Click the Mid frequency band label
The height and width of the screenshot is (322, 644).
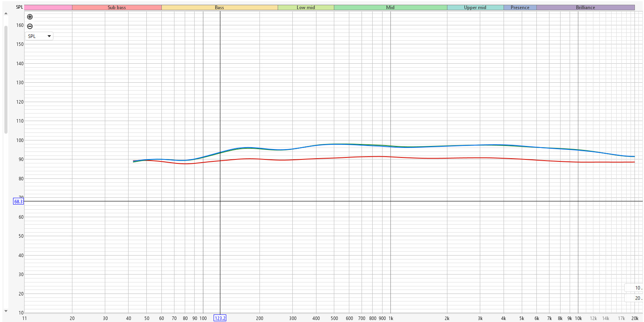point(390,8)
